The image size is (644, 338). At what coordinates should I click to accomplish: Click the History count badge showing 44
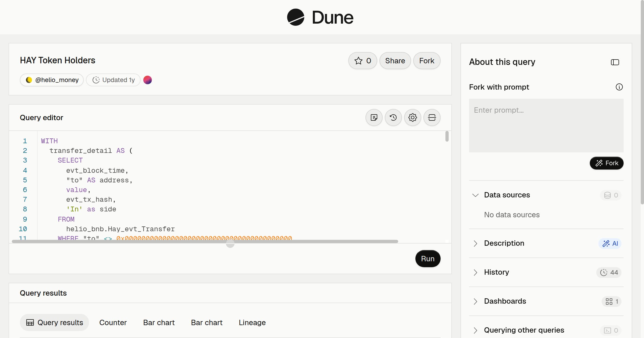609,272
